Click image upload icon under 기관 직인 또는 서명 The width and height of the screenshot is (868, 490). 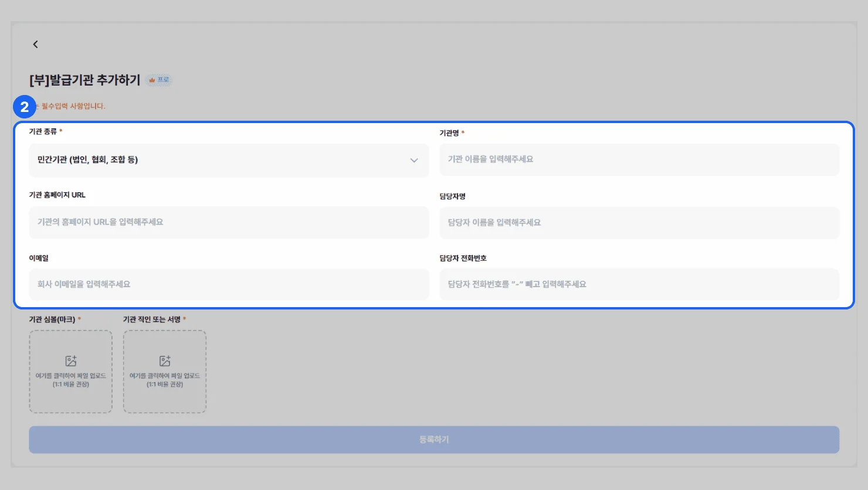click(165, 361)
